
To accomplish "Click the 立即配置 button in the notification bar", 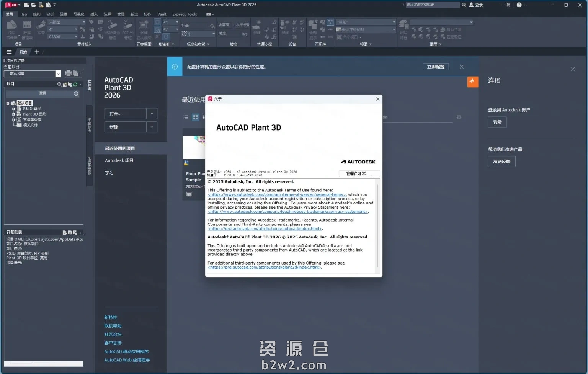I will coord(435,67).
